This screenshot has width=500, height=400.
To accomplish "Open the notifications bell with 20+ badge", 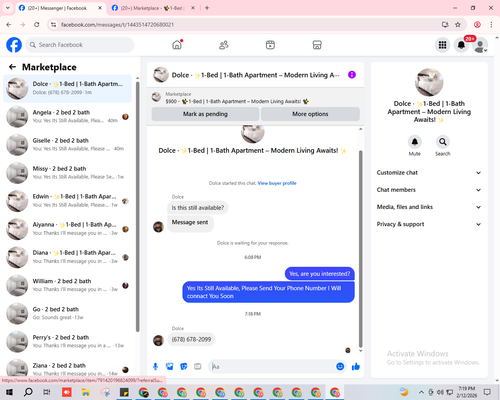I will (x=462, y=45).
